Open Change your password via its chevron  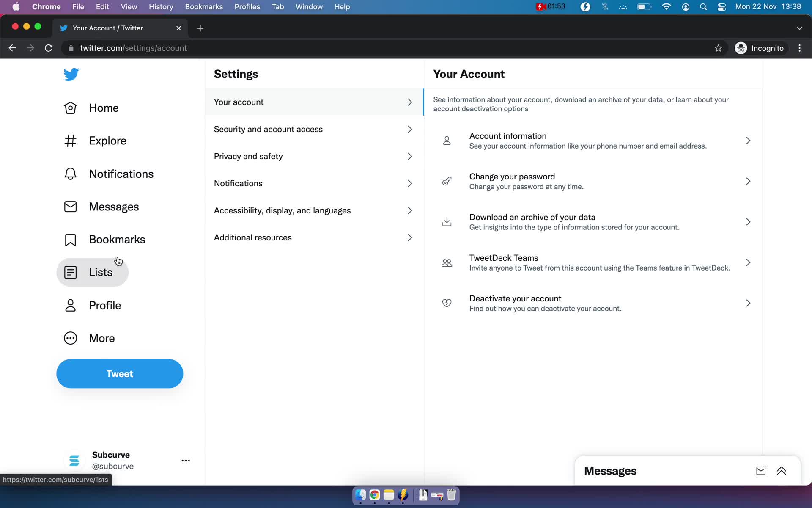[748, 181]
